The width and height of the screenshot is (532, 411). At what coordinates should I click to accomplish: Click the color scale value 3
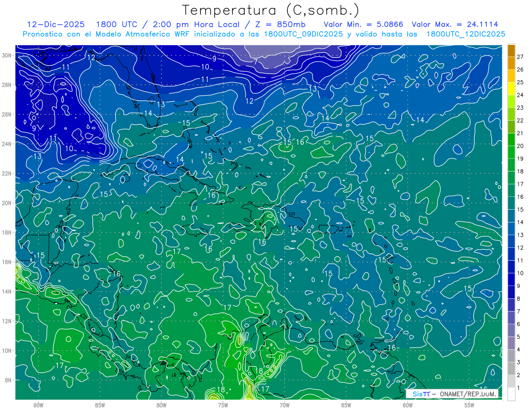pyautogui.click(x=519, y=363)
